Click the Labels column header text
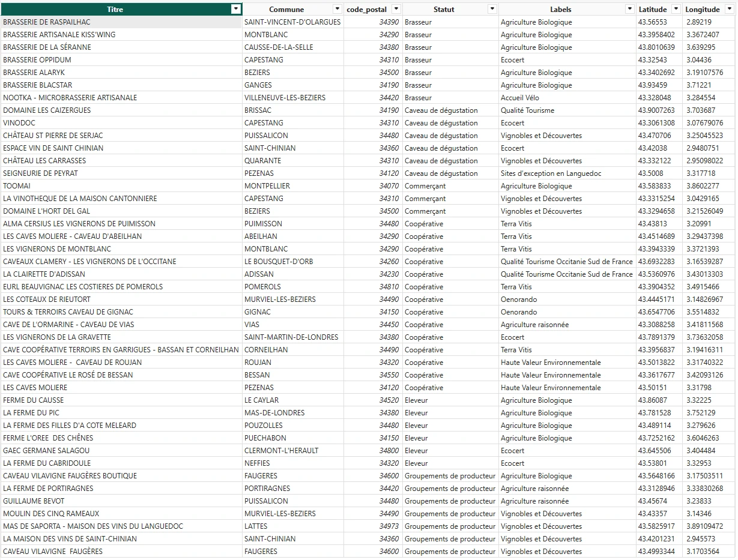Viewport: 738px width, 560px height. click(560, 9)
